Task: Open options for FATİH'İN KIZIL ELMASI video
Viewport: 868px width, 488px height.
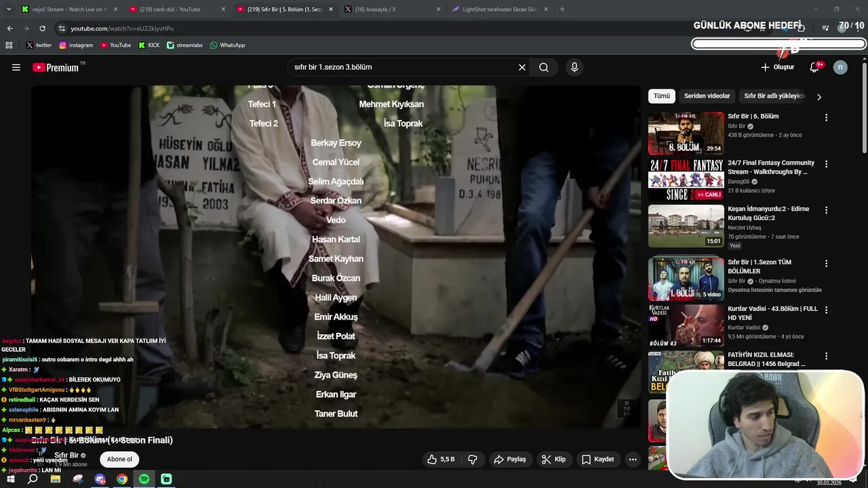Action: 826,356
